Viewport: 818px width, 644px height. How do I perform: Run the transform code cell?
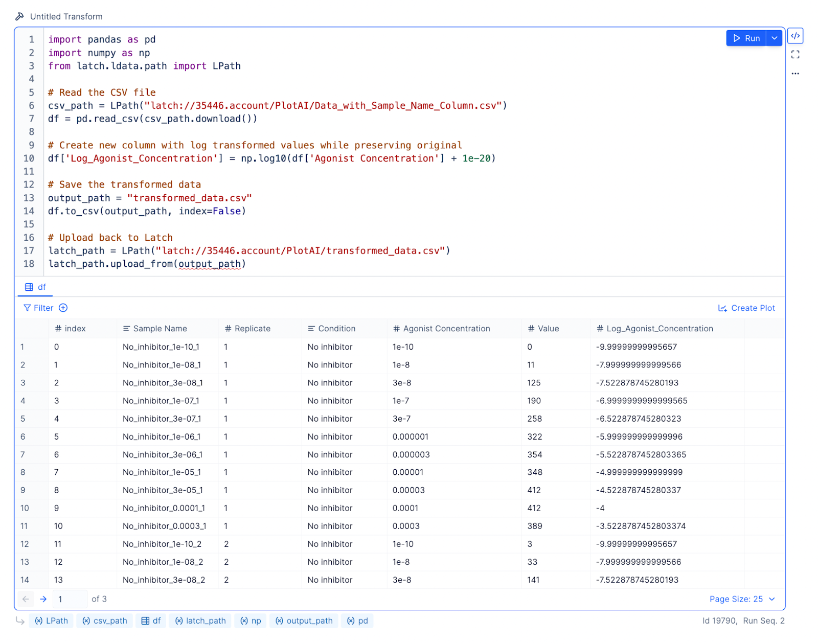(746, 38)
